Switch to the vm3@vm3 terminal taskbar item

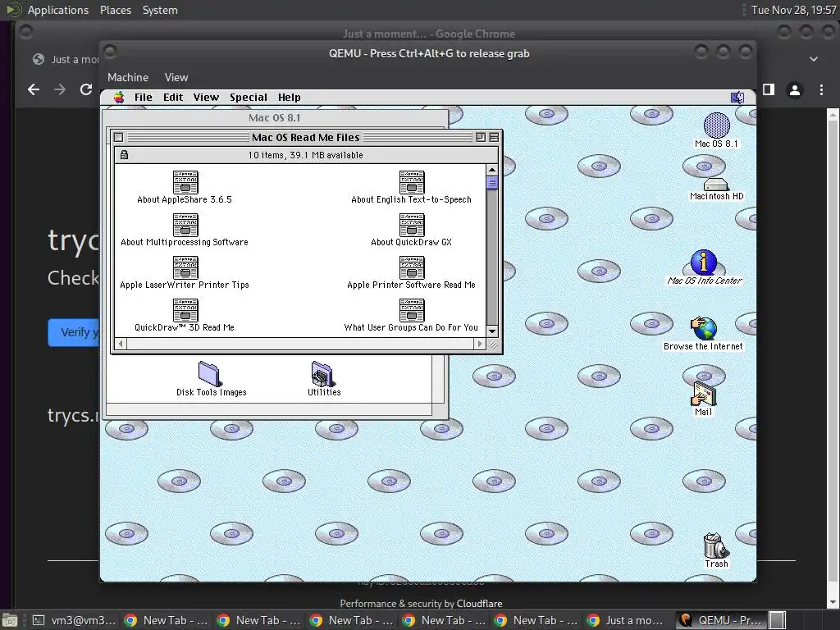pyautogui.click(x=74, y=620)
